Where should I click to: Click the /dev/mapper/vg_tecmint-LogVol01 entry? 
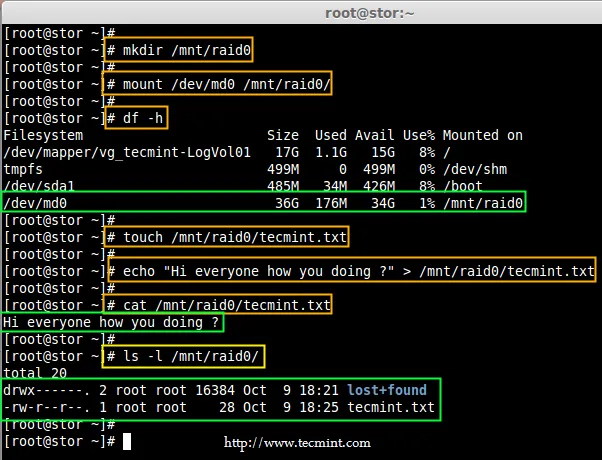(126, 152)
